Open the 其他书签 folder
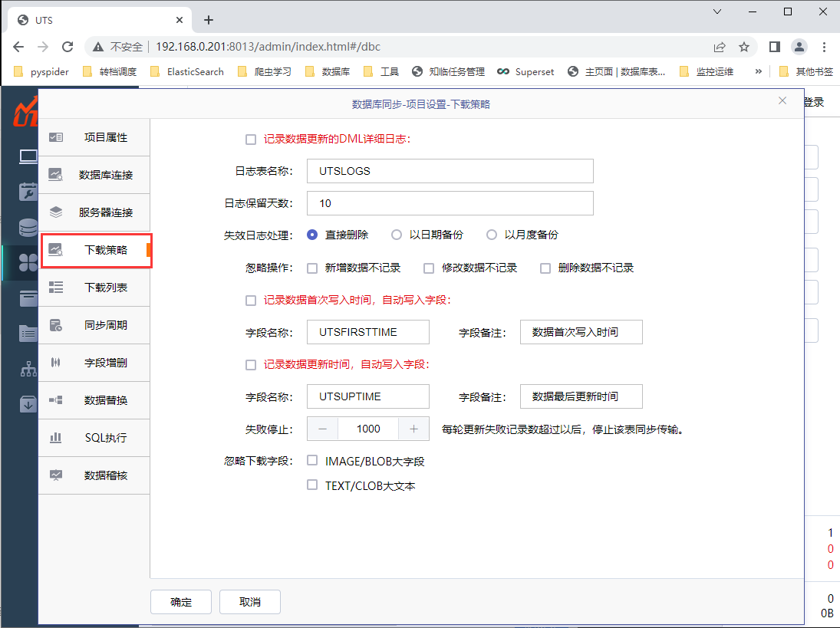Screen dimensions: 840x628 [x=805, y=72]
